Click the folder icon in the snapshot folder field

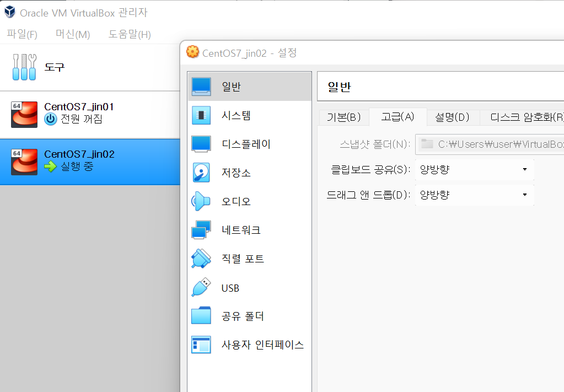[x=427, y=144]
